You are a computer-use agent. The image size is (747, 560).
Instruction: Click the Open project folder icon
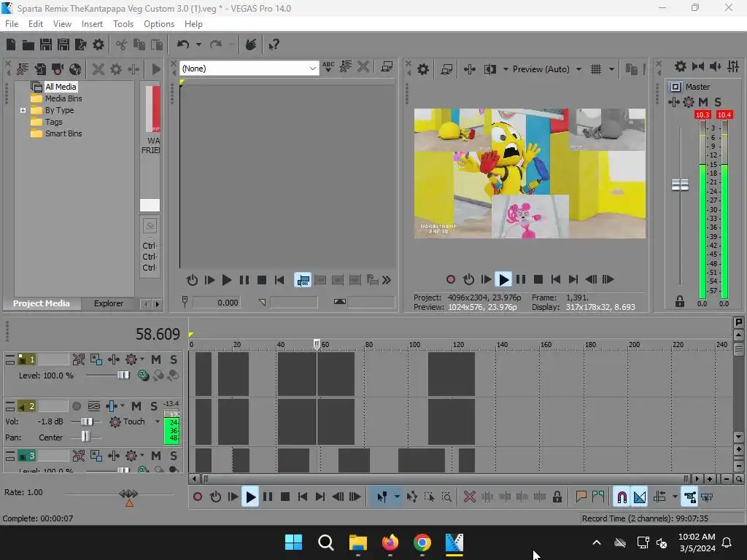(x=28, y=44)
